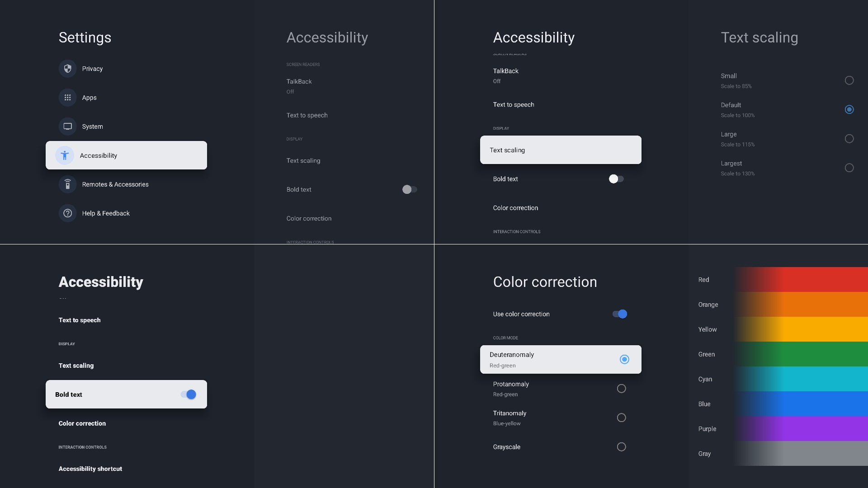This screenshot has height=488, width=868.
Task: Open Accessibility shortcut in bold menu
Action: point(90,469)
